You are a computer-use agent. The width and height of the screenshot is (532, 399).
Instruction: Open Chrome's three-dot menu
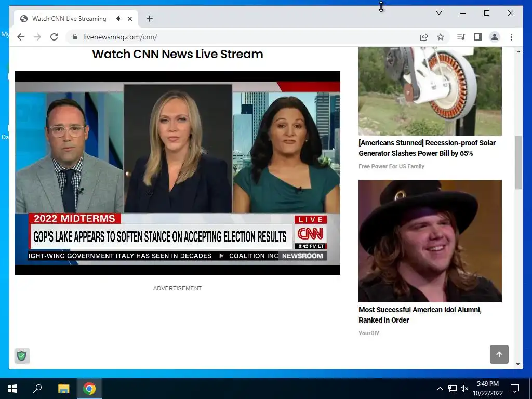click(511, 37)
